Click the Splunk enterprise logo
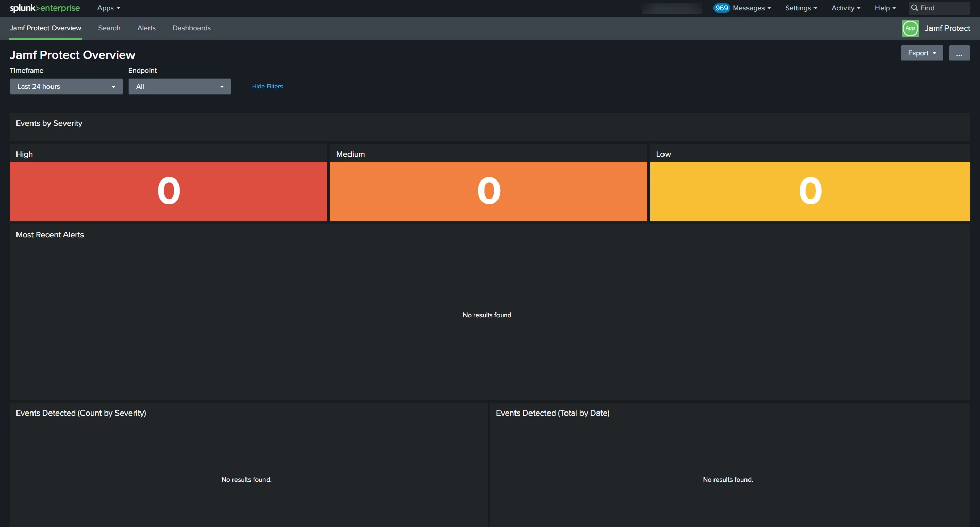 click(x=45, y=8)
